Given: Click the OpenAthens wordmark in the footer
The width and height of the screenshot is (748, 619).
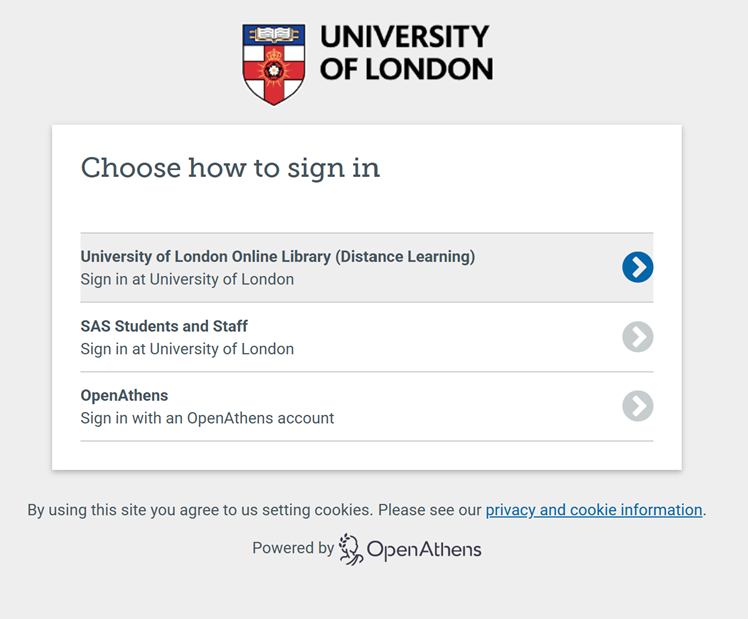Looking at the screenshot, I should tap(424, 550).
